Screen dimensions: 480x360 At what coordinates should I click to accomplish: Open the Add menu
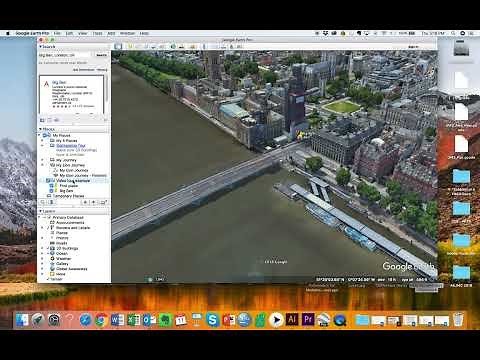[111, 33]
